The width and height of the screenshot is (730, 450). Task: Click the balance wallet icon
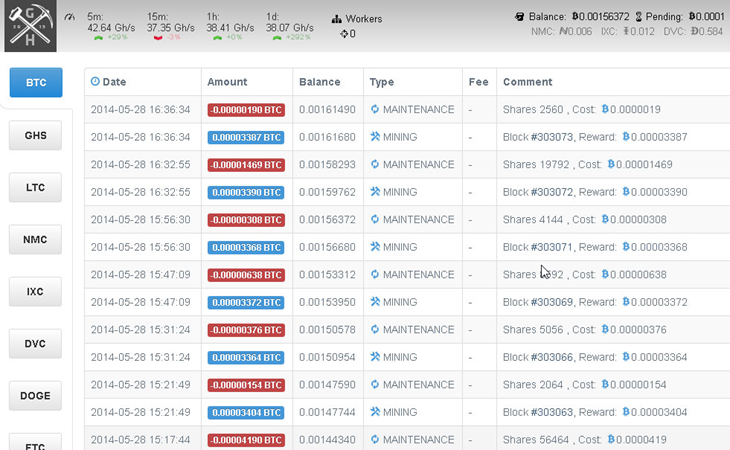520,17
